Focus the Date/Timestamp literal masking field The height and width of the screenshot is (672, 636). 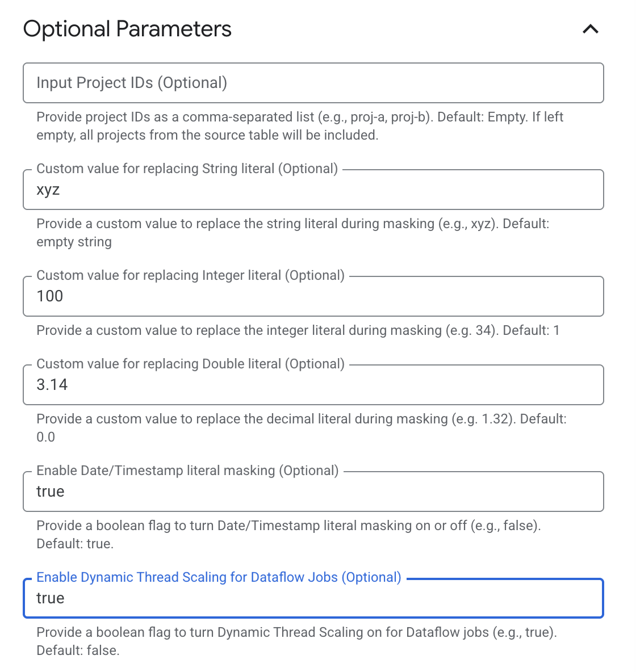coord(313,492)
